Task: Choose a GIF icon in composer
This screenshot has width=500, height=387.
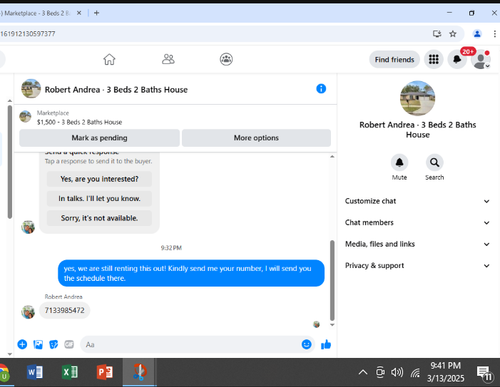Action: point(69,344)
